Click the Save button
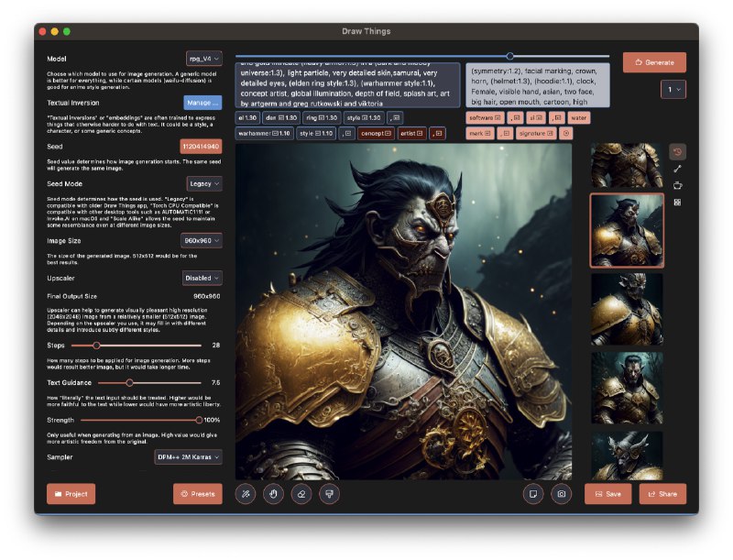Image resolution: width=733 pixels, height=560 pixels. (x=607, y=494)
